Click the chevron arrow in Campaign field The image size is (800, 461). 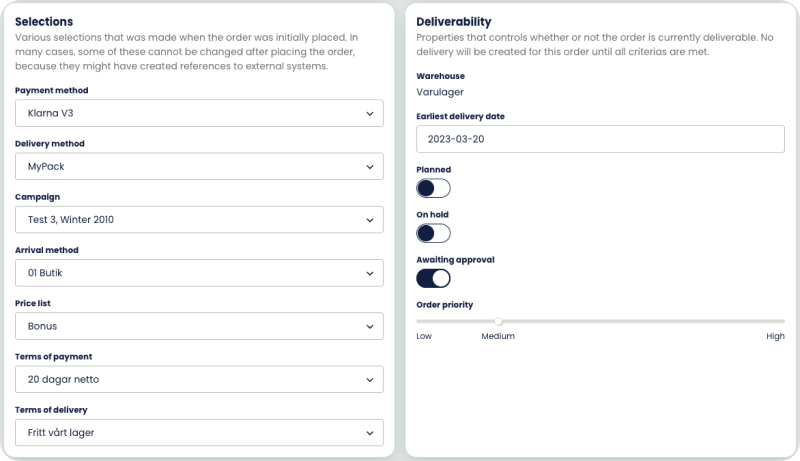coord(370,220)
